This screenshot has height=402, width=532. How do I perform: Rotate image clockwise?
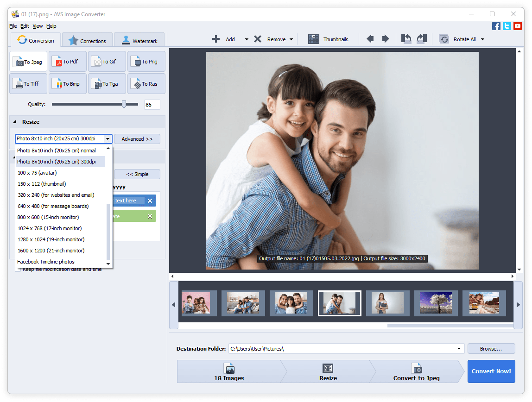pyautogui.click(x=422, y=39)
